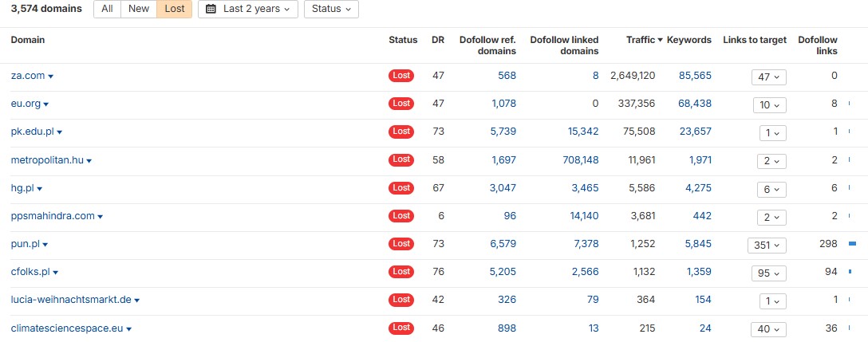Open the 351 links dropdown for pun.pl
This screenshot has width=868, height=342.
point(767,246)
